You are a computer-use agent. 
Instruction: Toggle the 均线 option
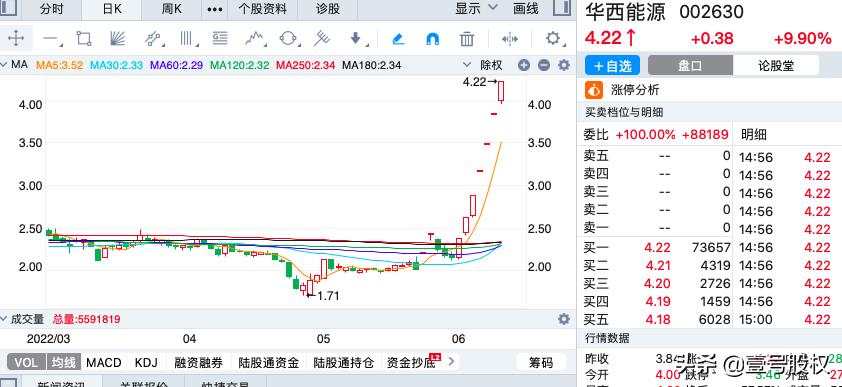click(63, 362)
